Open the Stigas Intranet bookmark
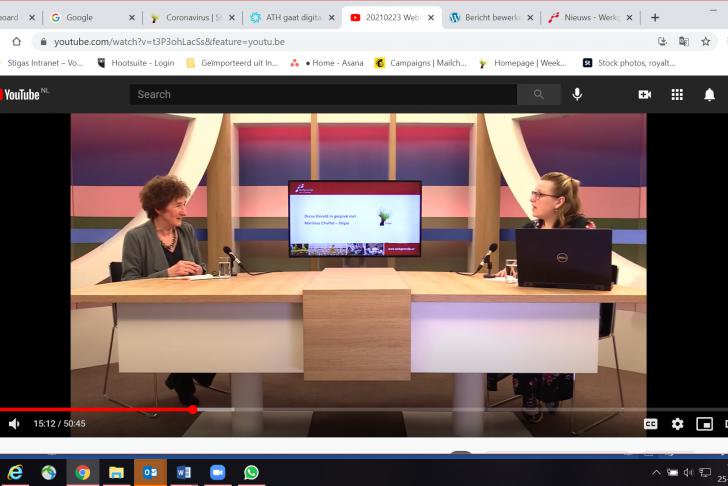The height and width of the screenshot is (486, 728). (x=43, y=63)
